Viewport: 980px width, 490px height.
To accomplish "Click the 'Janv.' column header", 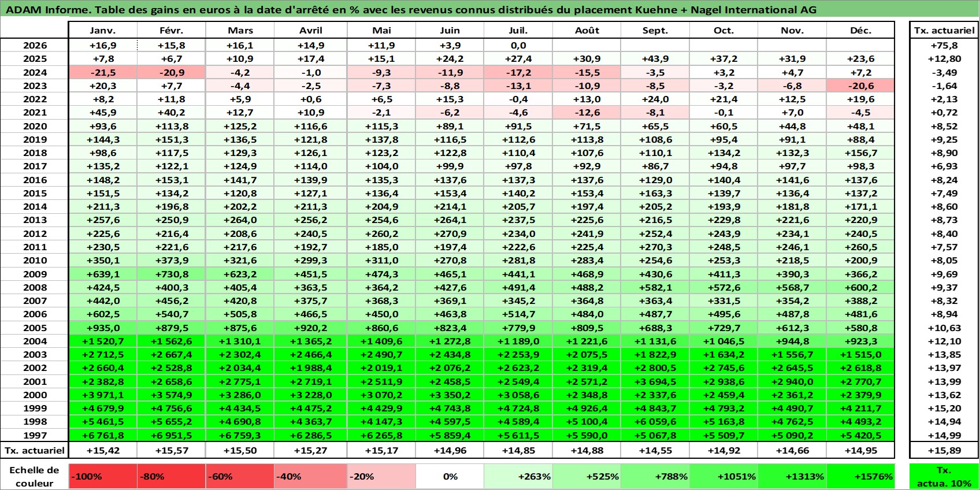I will (x=103, y=30).
